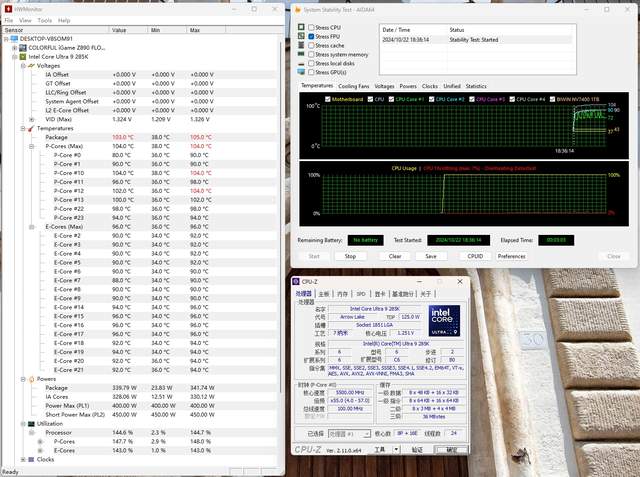Toggle the Motherboard graph legend checkbox
Viewport: 640px width, 477px height.
327,99
